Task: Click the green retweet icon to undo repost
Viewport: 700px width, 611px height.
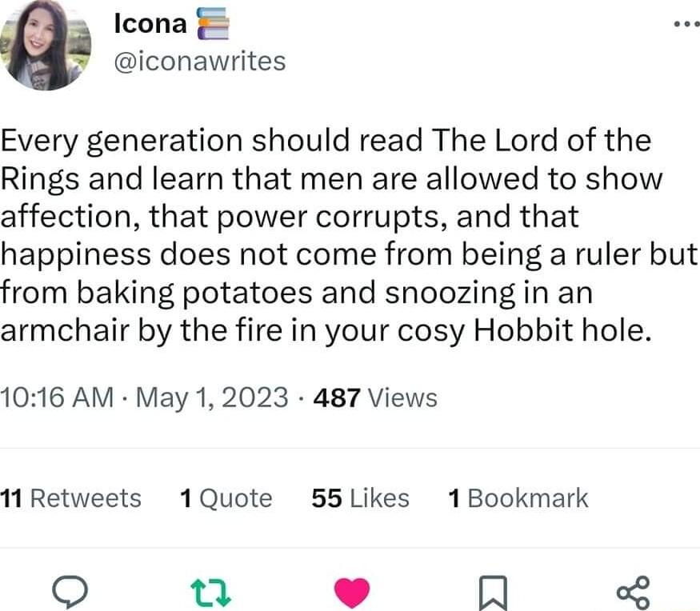Action: coord(211,592)
